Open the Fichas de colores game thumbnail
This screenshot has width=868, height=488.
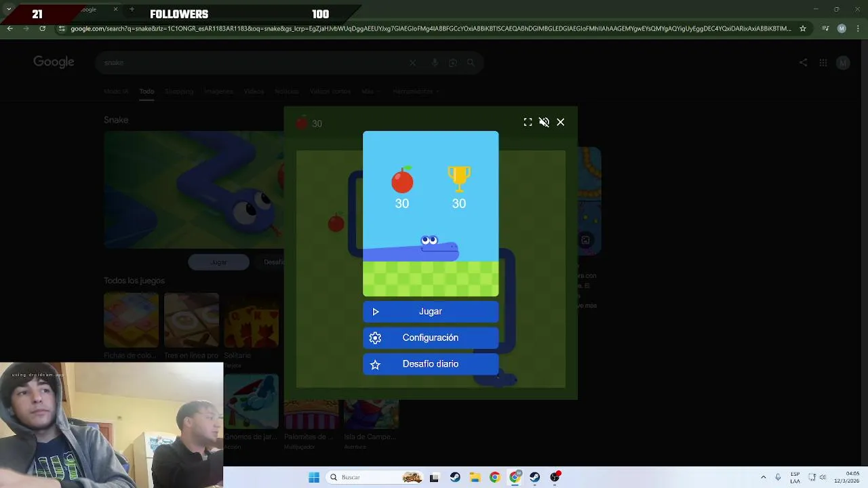(131, 320)
